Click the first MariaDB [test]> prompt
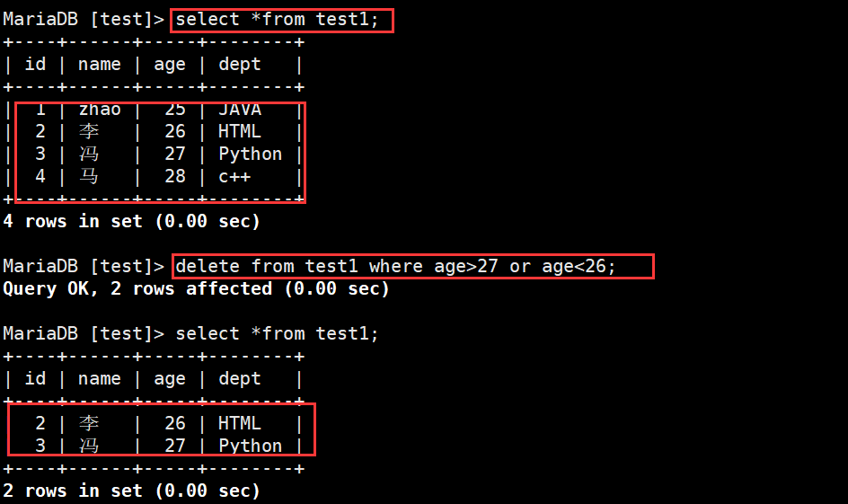This screenshot has height=504, width=848. click(84, 20)
